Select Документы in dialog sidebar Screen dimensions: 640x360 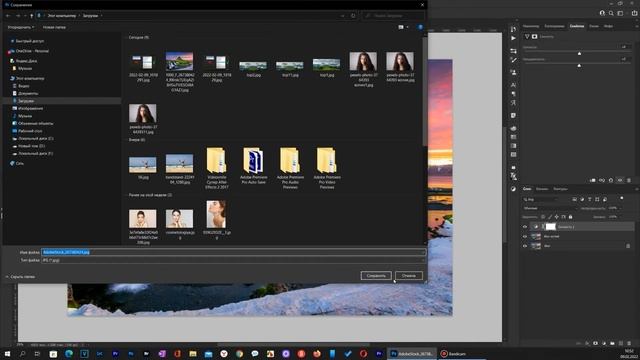coord(28,93)
